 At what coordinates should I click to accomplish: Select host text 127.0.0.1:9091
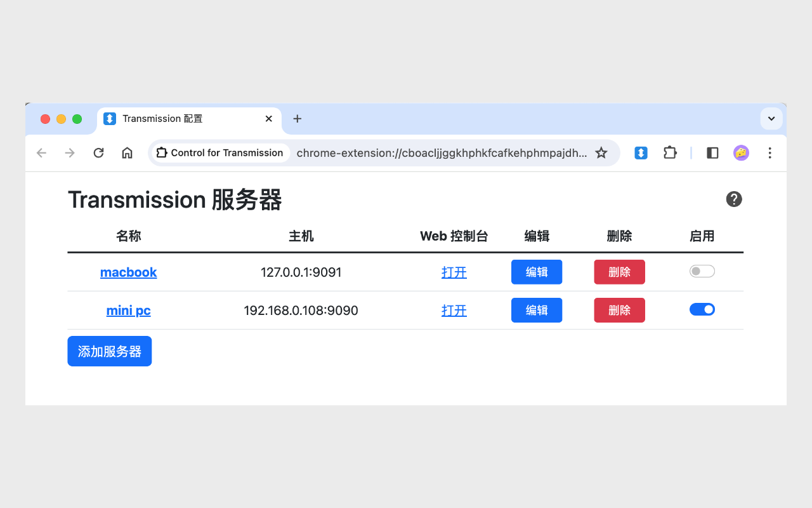[301, 272]
